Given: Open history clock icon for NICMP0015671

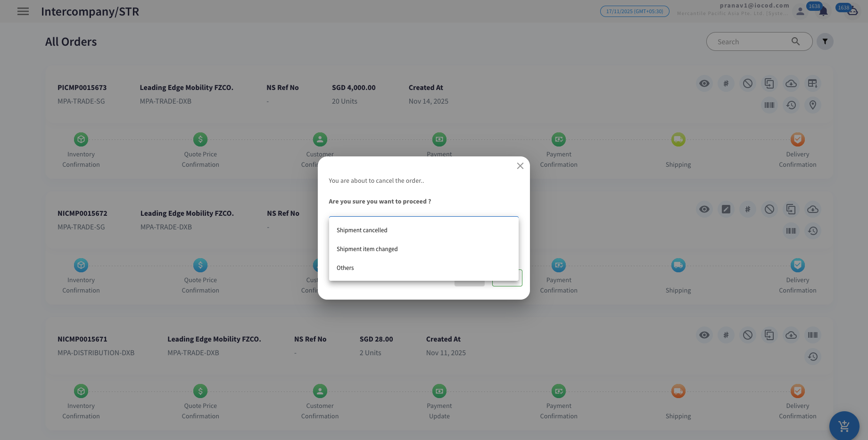Looking at the screenshot, I should coord(813,357).
